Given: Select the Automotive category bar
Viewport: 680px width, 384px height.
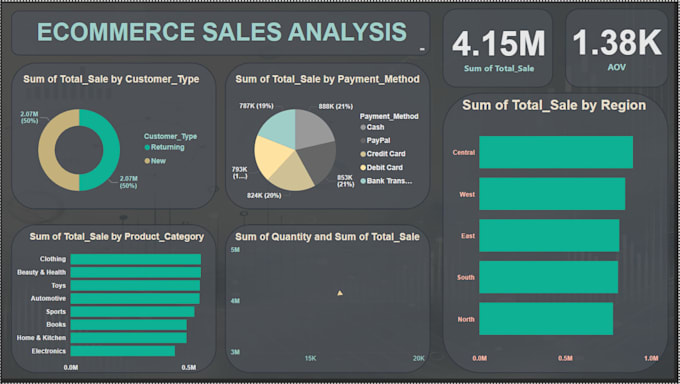Looking at the screenshot, I should coord(135,299).
